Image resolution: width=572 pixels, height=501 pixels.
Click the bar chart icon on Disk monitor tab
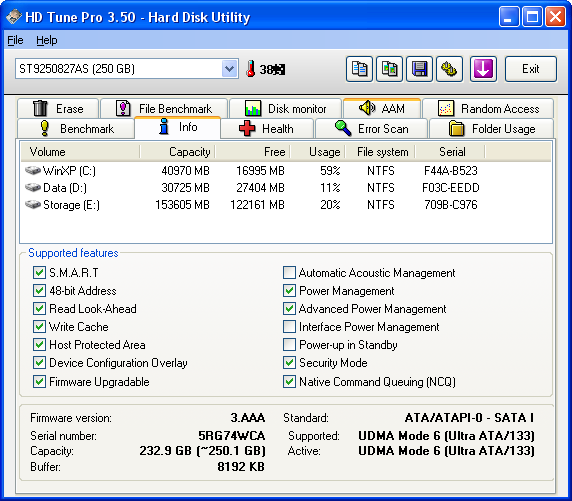[x=253, y=108]
